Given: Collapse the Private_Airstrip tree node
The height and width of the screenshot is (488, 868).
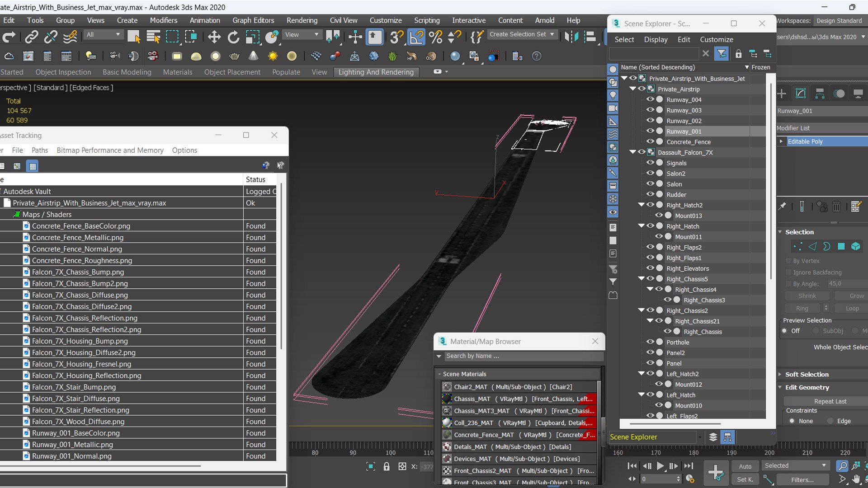Looking at the screenshot, I should click(x=633, y=89).
